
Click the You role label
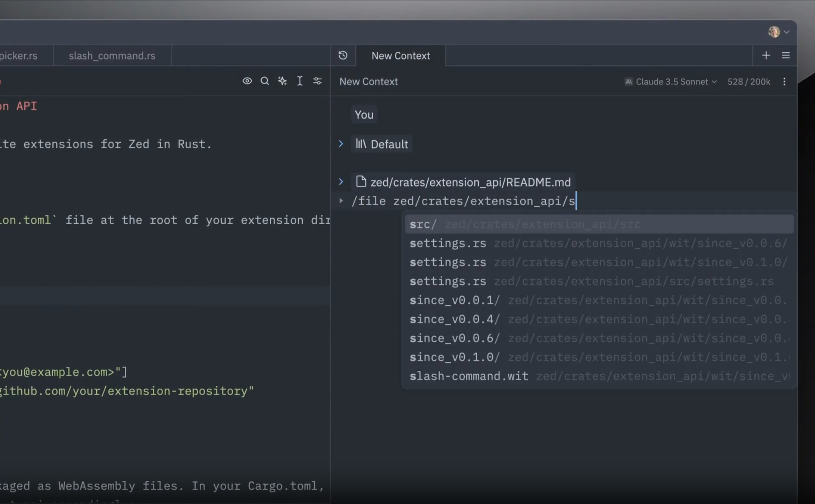(x=364, y=115)
